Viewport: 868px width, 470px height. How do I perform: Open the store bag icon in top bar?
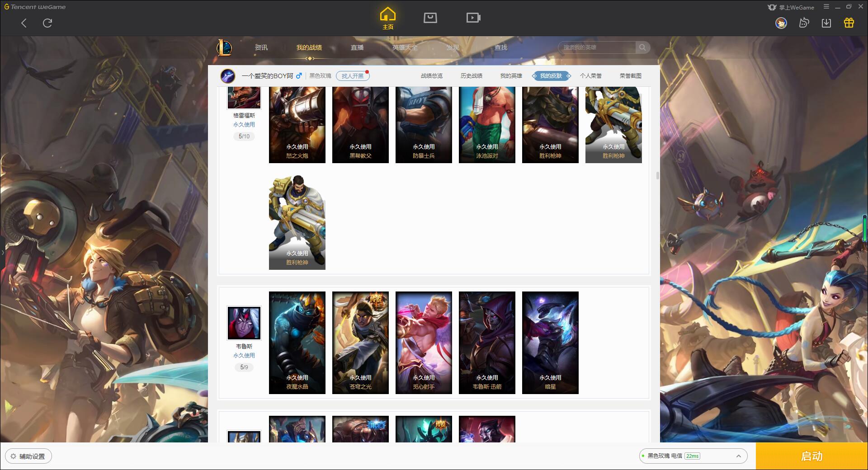[x=430, y=18]
